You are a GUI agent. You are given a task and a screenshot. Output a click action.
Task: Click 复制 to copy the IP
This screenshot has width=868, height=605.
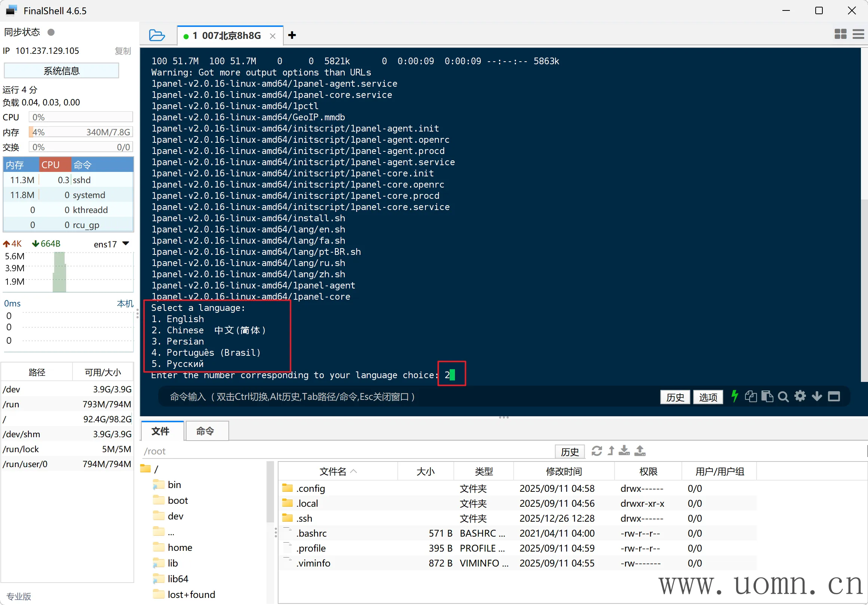tap(123, 51)
